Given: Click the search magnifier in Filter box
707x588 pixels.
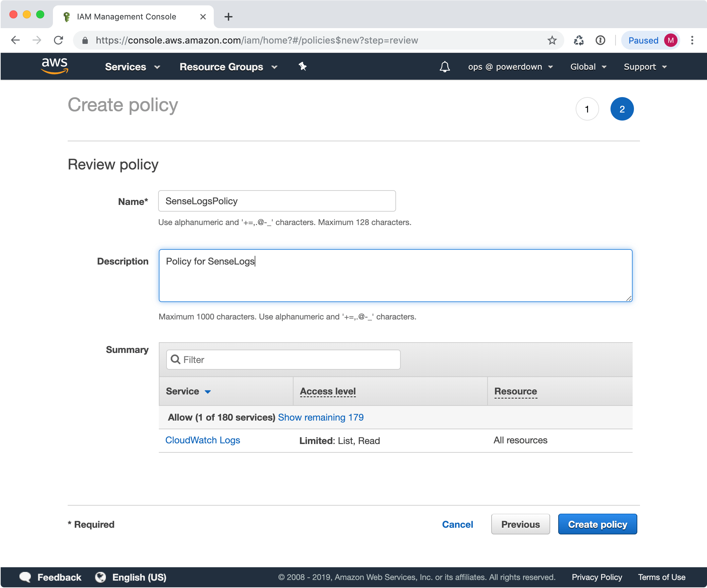Looking at the screenshot, I should tap(175, 360).
